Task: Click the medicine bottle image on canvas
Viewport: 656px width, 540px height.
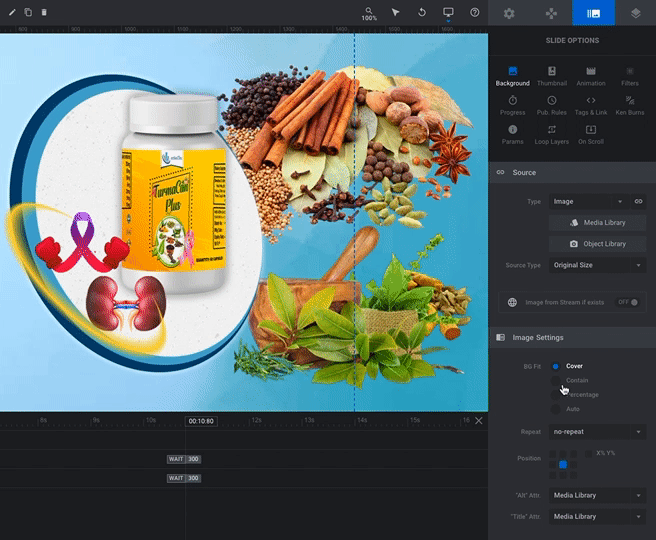Action: (174, 193)
